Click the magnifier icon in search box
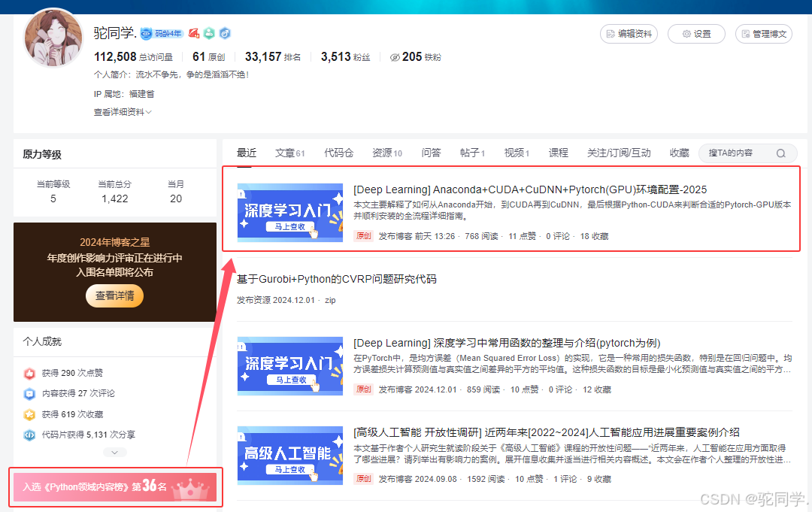Viewport: 812px width, 512px height. coord(781,153)
